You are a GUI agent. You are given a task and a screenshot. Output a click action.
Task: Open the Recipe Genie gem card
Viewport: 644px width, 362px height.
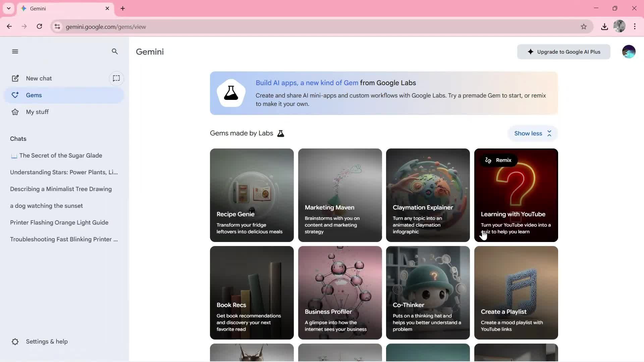pos(251,195)
